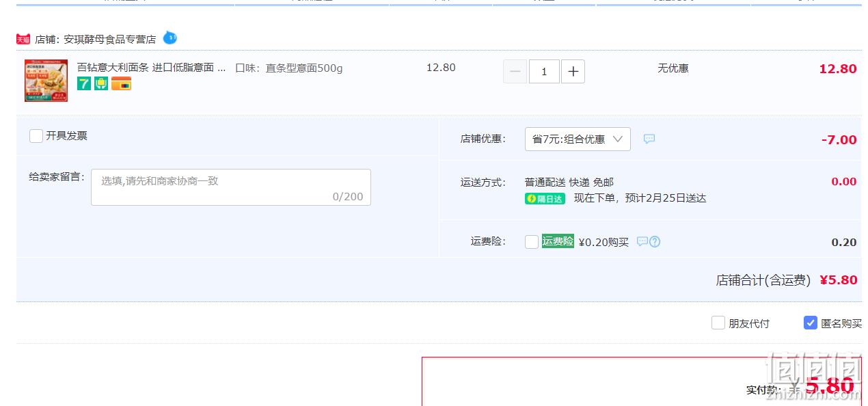Screen dimensions: 868x406
Task: Click the comment icon beside ¥0.20购买
Action: click(x=642, y=241)
